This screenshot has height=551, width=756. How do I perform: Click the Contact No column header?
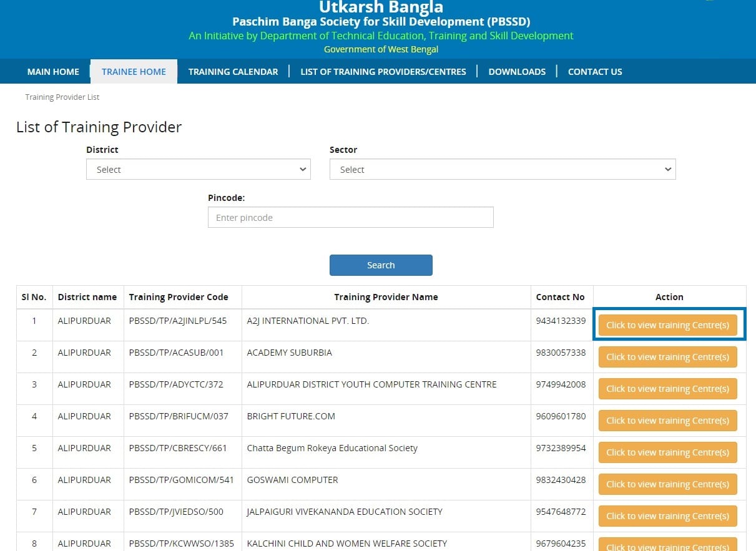tap(561, 297)
